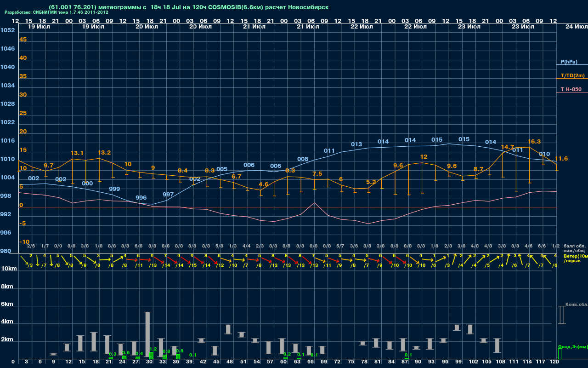
Task: Click the 0/0 cloud amount value
Action: pos(58,246)
